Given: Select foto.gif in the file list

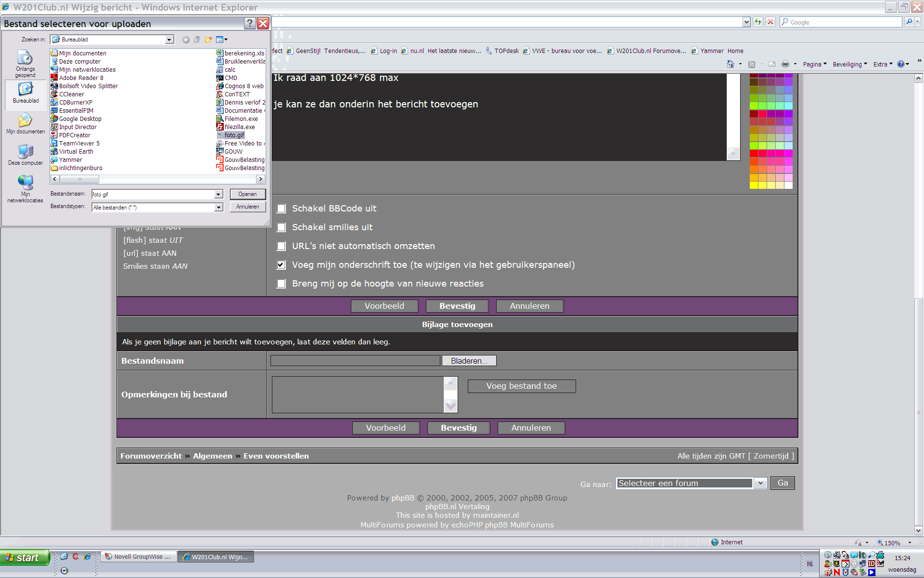Looking at the screenshot, I should tap(231, 135).
